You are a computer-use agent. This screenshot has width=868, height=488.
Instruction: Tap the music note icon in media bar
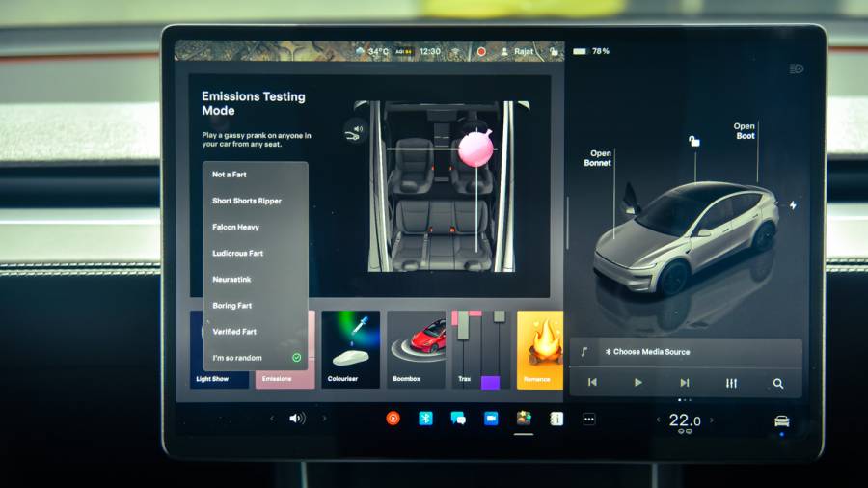584,352
